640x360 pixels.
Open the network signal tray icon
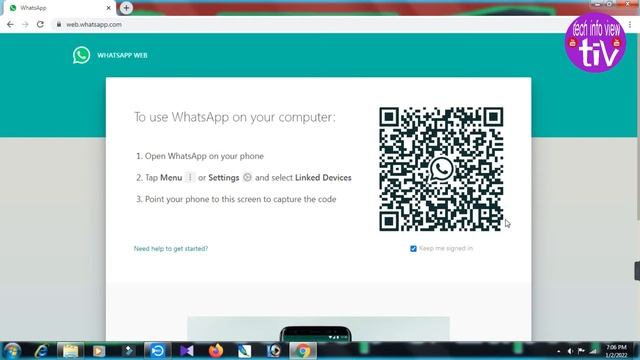[593, 351]
